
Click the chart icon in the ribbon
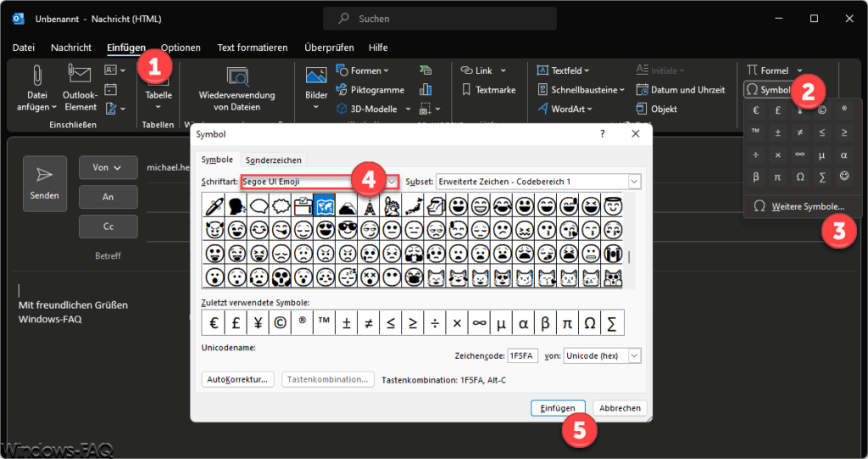426,89
